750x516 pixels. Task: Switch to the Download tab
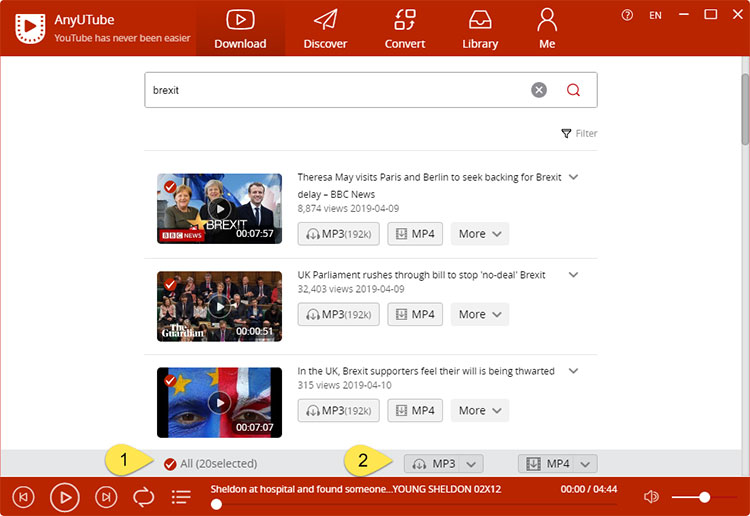coord(240,29)
